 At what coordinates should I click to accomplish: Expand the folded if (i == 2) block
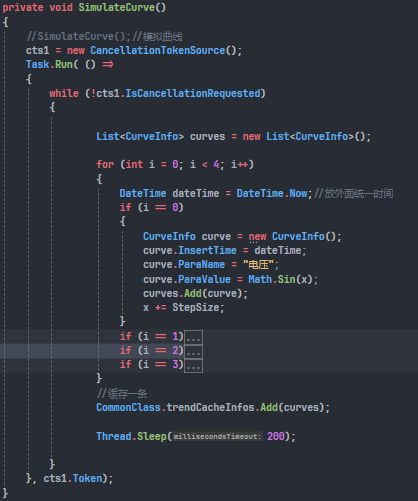tap(193, 351)
